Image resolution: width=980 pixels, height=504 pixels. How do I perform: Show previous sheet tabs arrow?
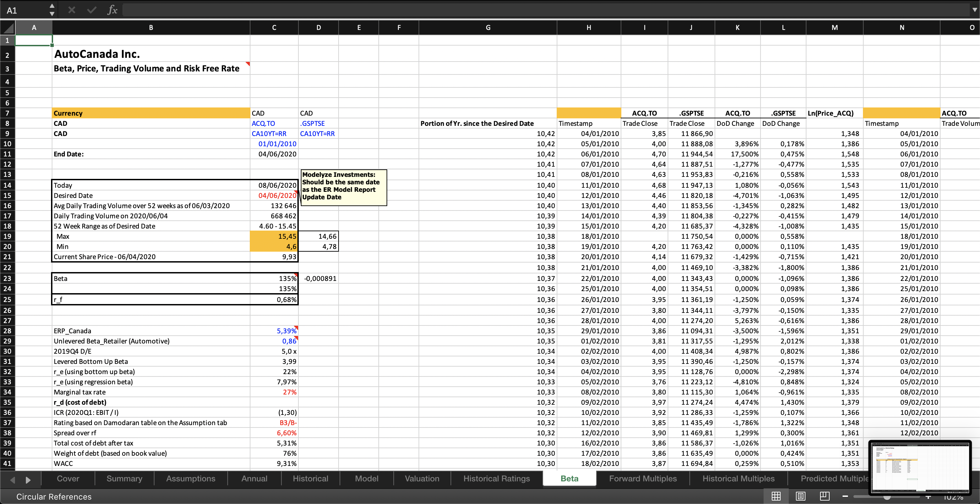[13, 480]
